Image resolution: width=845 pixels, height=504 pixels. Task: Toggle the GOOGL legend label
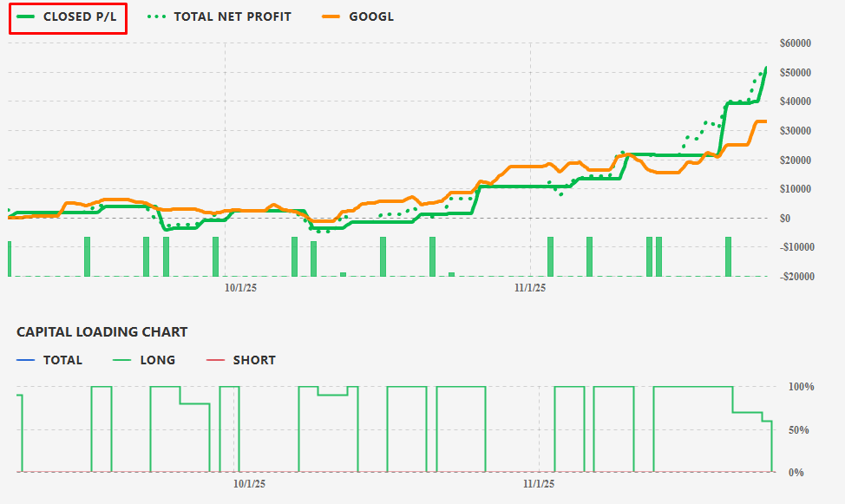(x=370, y=16)
